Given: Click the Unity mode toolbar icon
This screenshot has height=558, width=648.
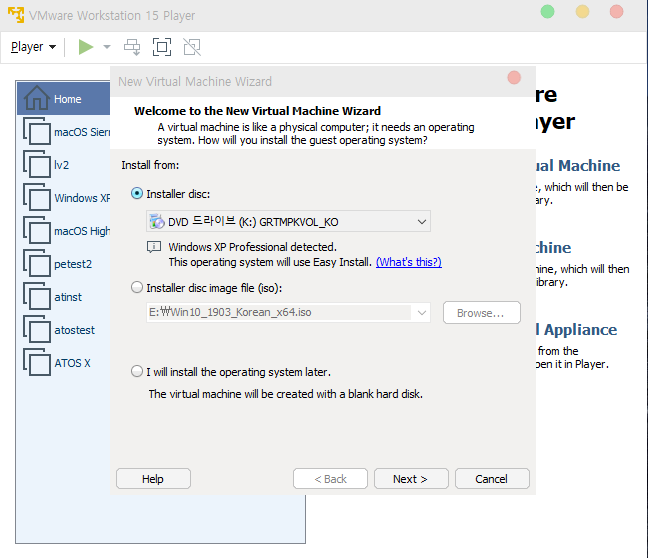Looking at the screenshot, I should pyautogui.click(x=192, y=47).
